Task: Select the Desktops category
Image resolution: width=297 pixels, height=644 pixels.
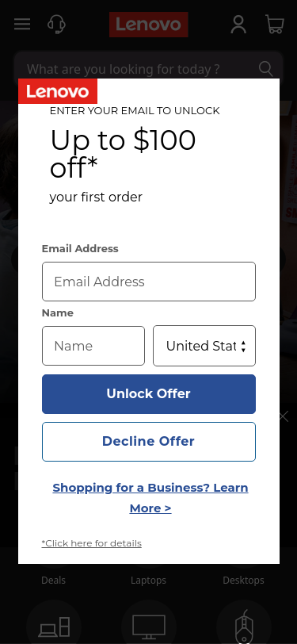Action: [x=243, y=581]
